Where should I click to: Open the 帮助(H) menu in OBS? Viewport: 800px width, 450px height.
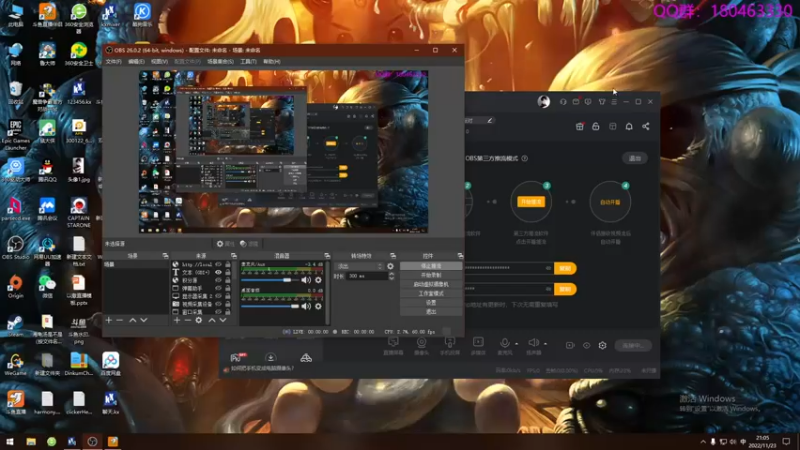(271, 62)
